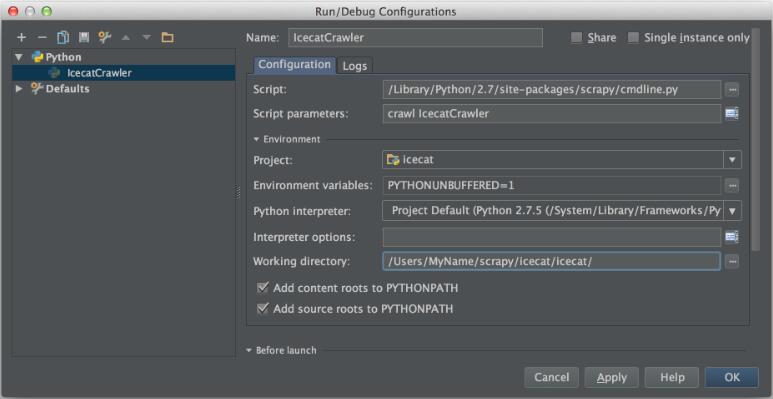Viewport: 773px width, 399px height.
Task: Save configuration with the floppy disk icon
Action: pyautogui.click(x=84, y=37)
